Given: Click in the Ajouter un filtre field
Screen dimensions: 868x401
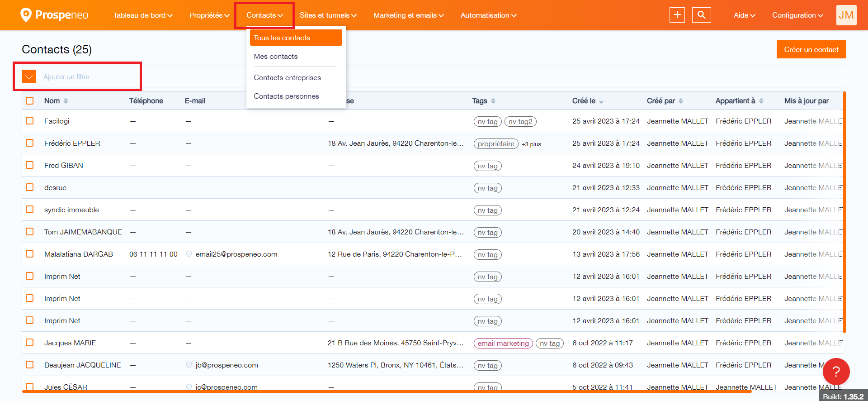Looking at the screenshot, I should click(66, 77).
